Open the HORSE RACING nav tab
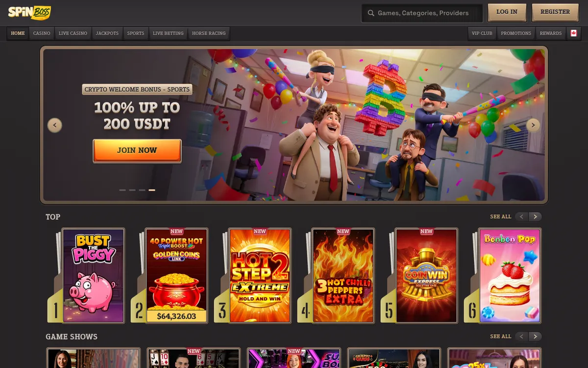Image resolution: width=588 pixels, height=368 pixels. pyautogui.click(x=209, y=33)
